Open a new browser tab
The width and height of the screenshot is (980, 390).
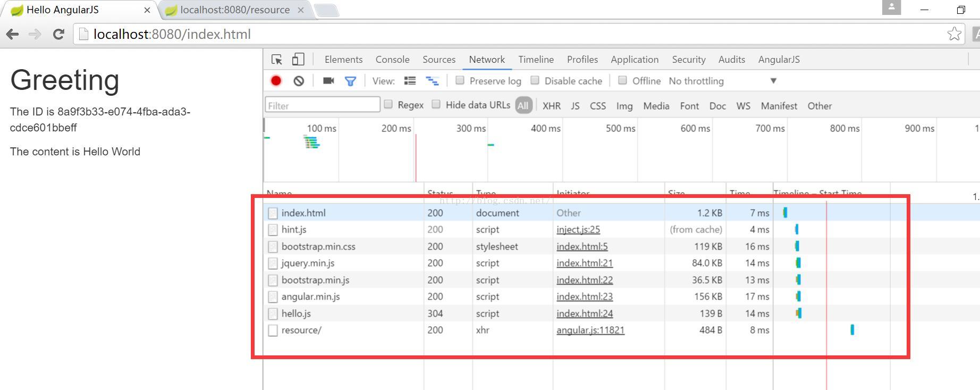click(x=326, y=10)
